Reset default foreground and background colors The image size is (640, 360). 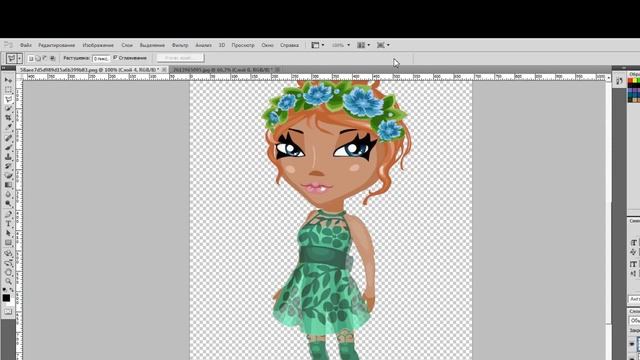(x=4, y=290)
